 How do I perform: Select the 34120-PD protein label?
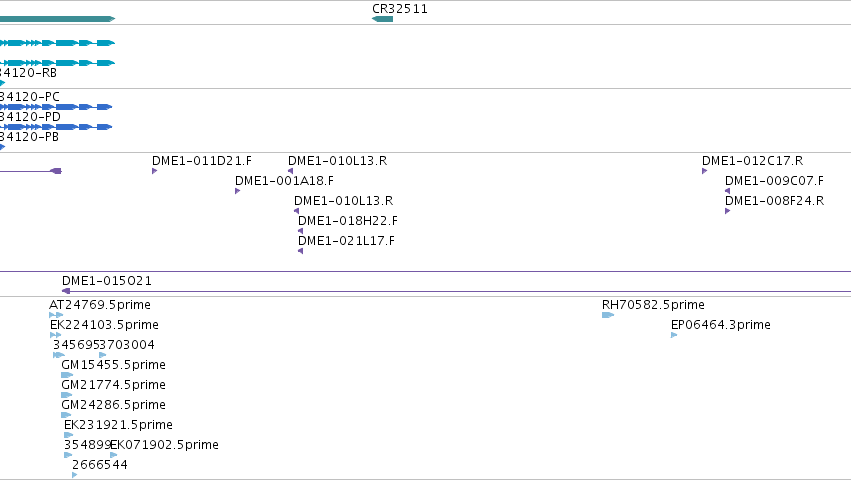pyautogui.click(x=30, y=117)
